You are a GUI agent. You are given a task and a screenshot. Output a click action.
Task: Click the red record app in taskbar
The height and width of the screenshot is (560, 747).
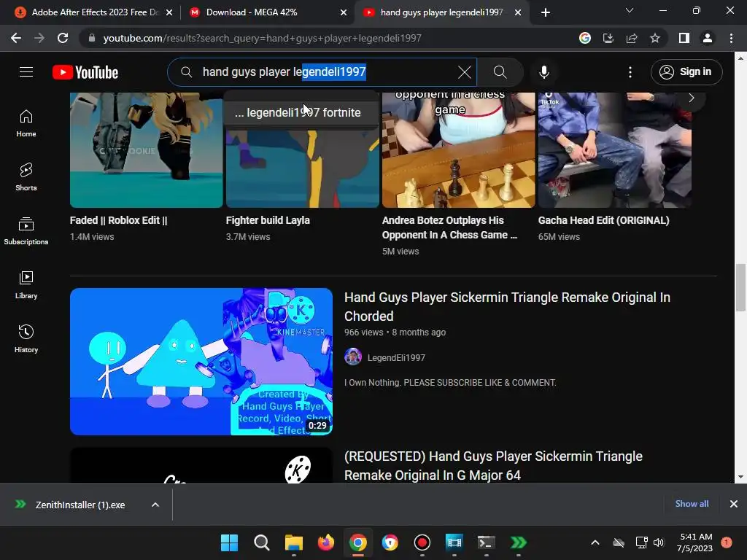click(422, 542)
